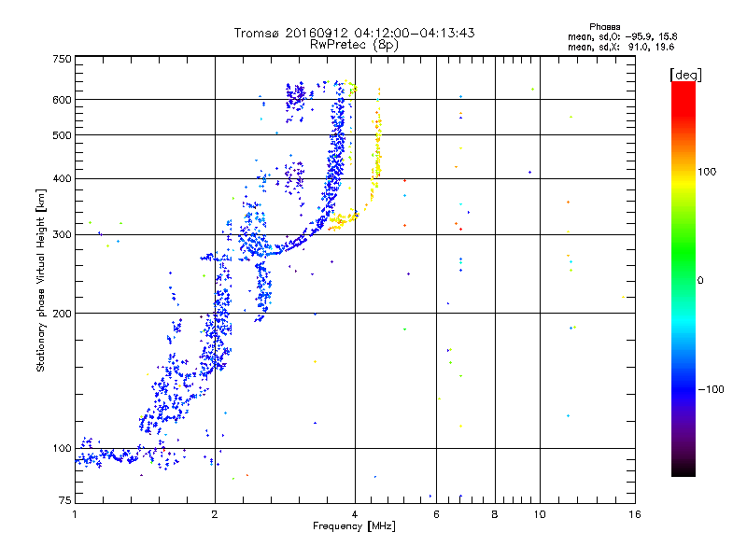747x560 pixels.
Task: Click the y-axis title 'Stationary phase Virtual Height [km]'
Action: tap(41, 280)
